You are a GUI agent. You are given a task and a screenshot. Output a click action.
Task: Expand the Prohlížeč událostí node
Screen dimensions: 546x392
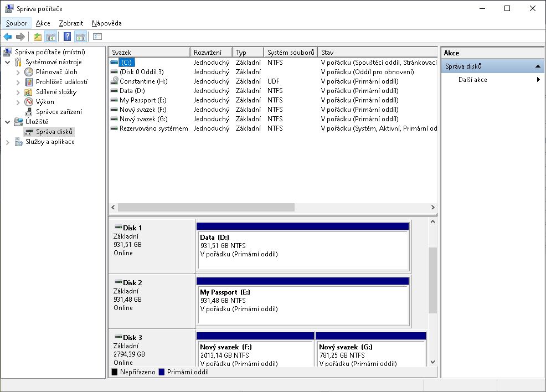[x=18, y=82]
